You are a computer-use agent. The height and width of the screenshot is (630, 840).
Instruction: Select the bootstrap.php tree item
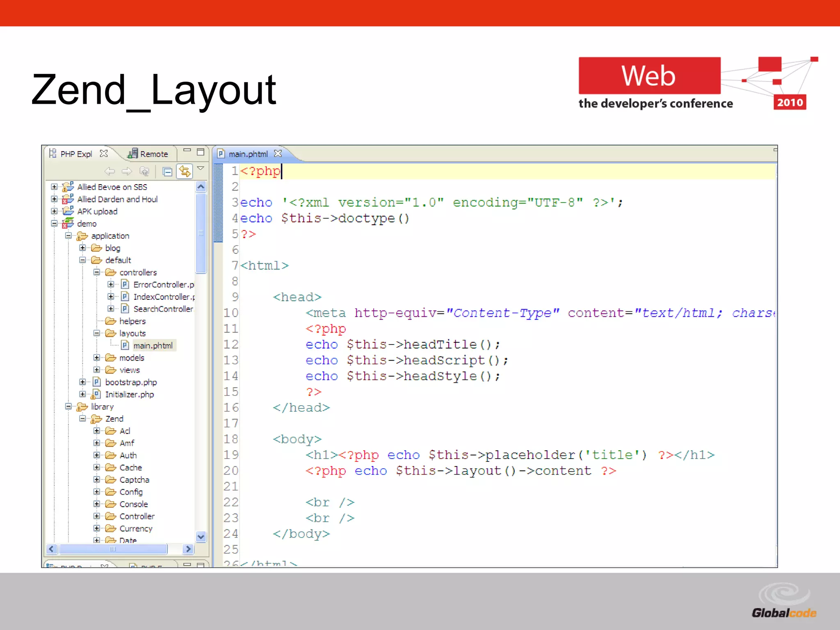[x=131, y=382]
